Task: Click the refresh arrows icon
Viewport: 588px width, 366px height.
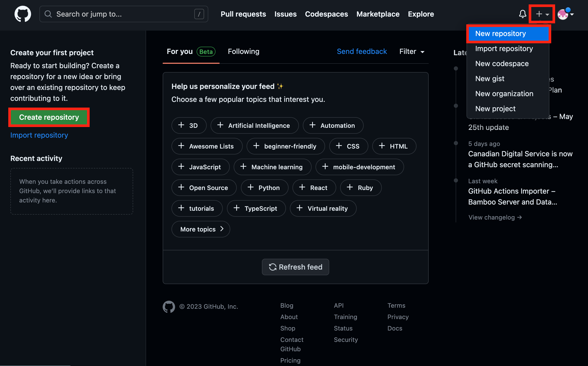Action: coord(273,267)
